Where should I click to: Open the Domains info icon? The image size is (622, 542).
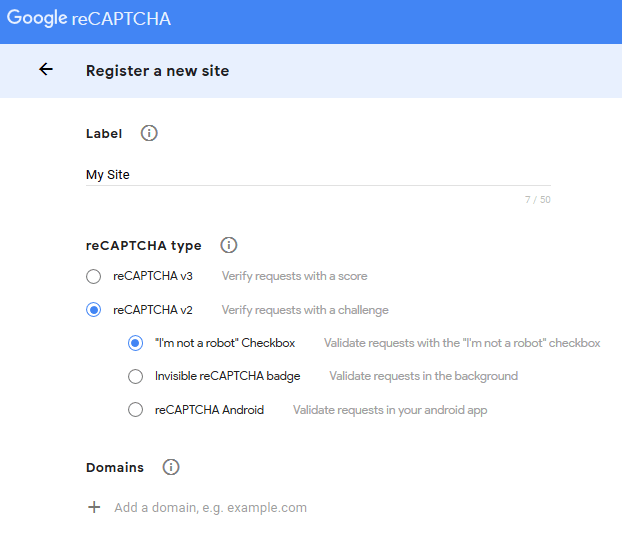coord(171,467)
